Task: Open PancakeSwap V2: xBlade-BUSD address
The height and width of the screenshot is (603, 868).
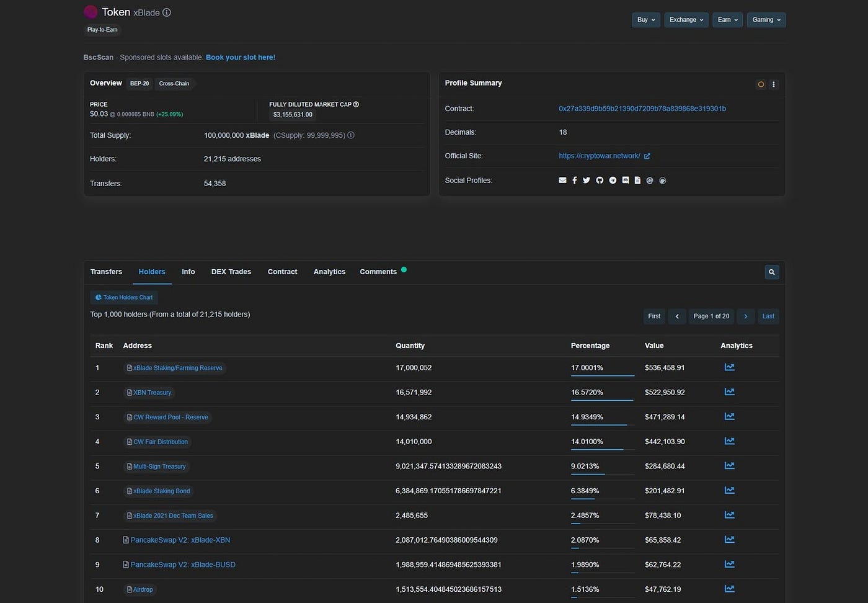Action: pos(183,565)
